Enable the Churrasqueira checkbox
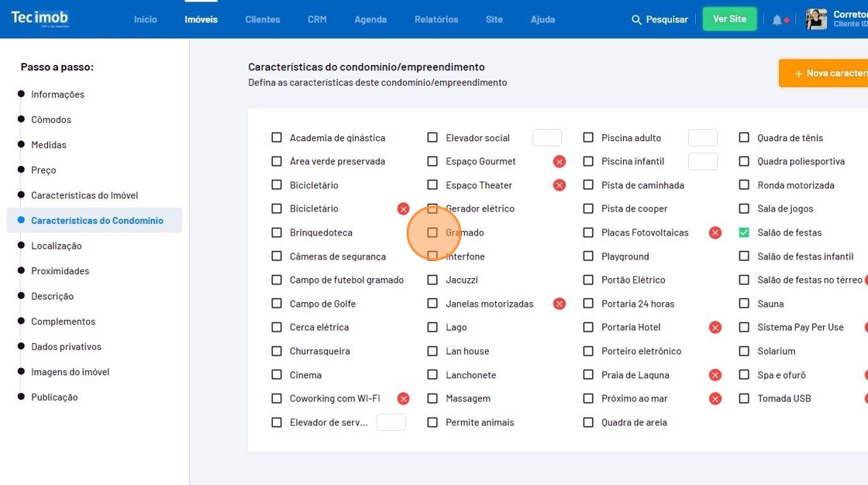 click(x=277, y=351)
